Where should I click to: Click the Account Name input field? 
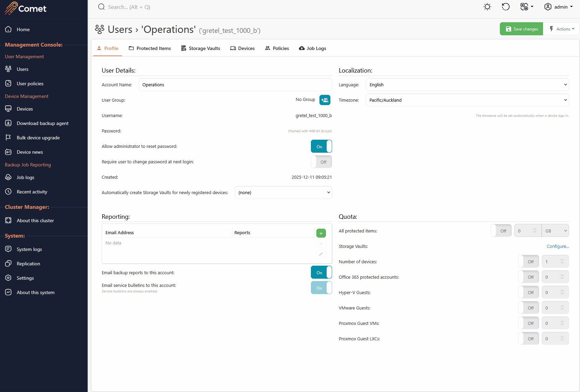235,85
